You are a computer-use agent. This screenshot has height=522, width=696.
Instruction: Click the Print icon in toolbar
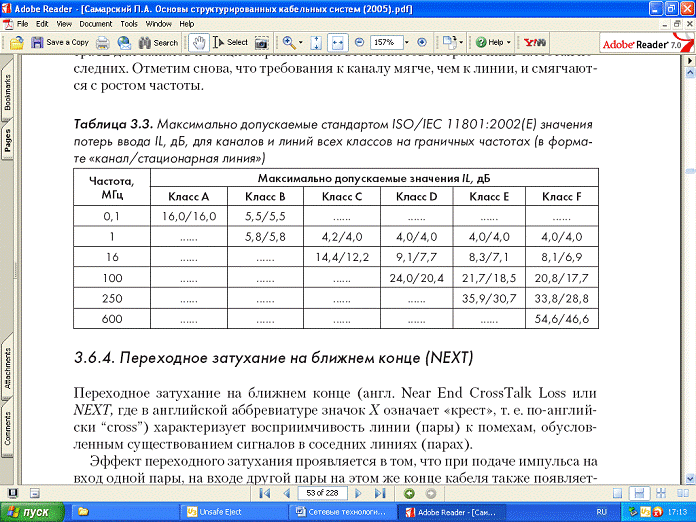click(103, 43)
